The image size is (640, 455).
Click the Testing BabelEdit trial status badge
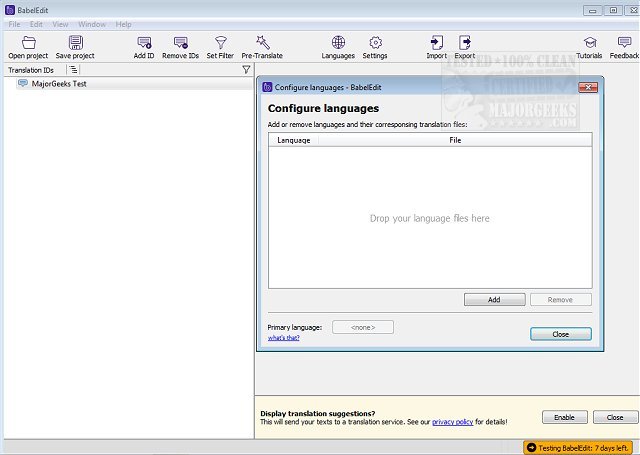pyautogui.click(x=580, y=446)
